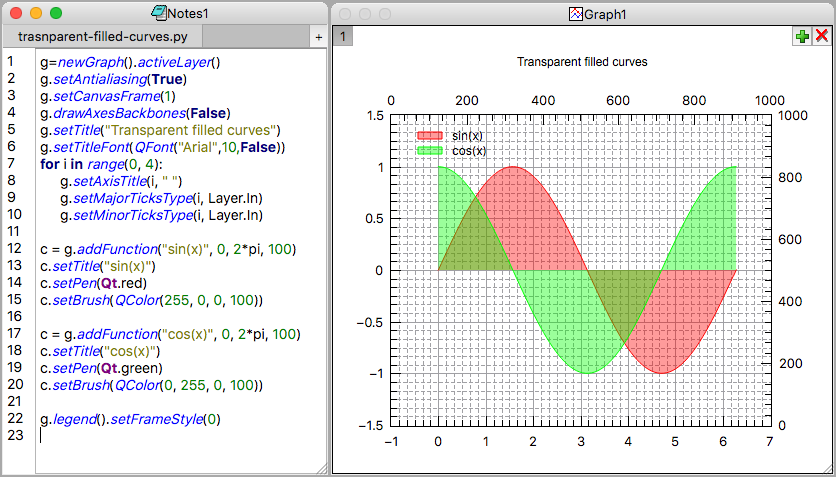Select layer 1 button in Graph1

342,37
